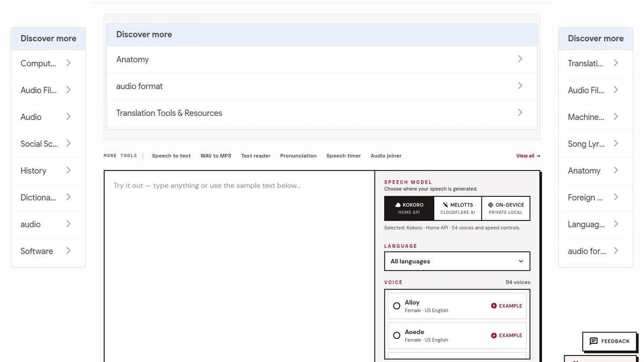Screen dimensions: 644x362
Task: Open Software item in left sidebar
Action: tap(48, 251)
